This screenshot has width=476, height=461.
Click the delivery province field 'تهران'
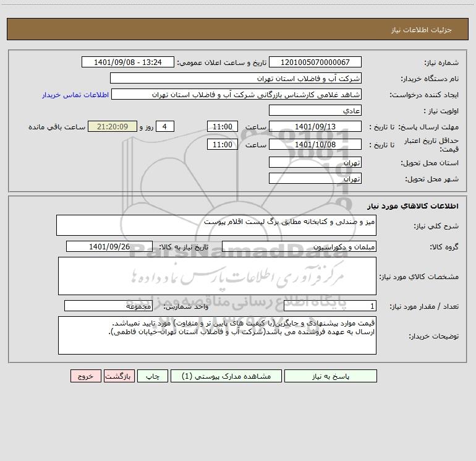[x=315, y=162]
